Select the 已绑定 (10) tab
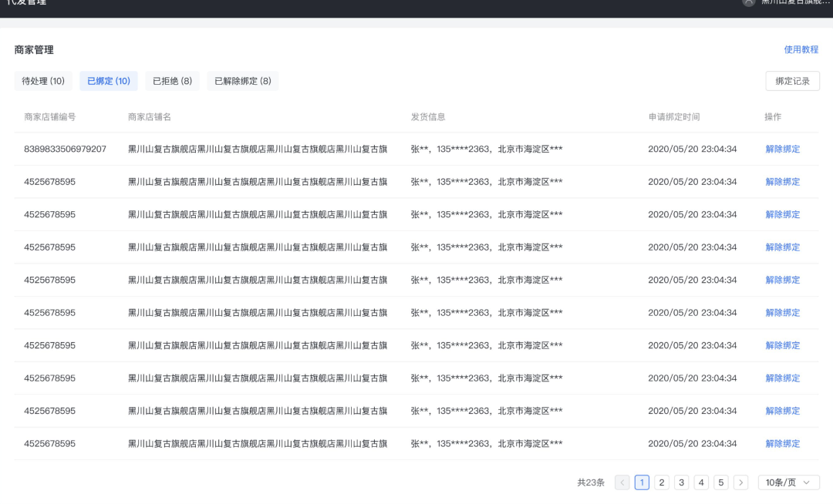This screenshot has width=833, height=504. click(108, 80)
